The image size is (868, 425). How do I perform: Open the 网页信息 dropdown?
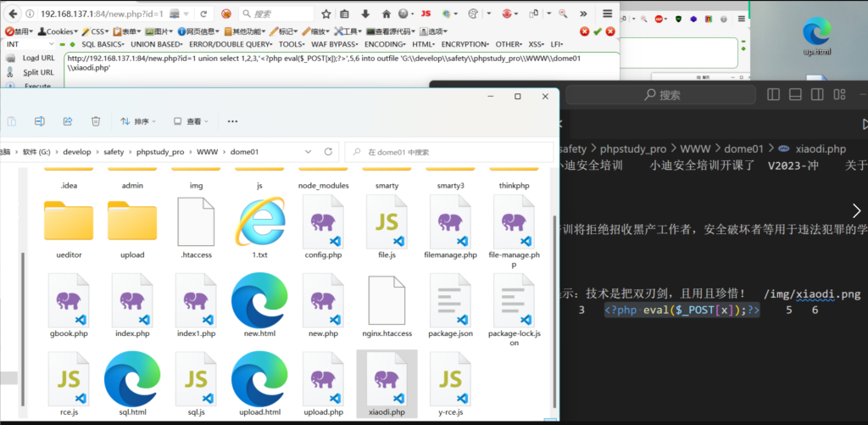[x=198, y=31]
